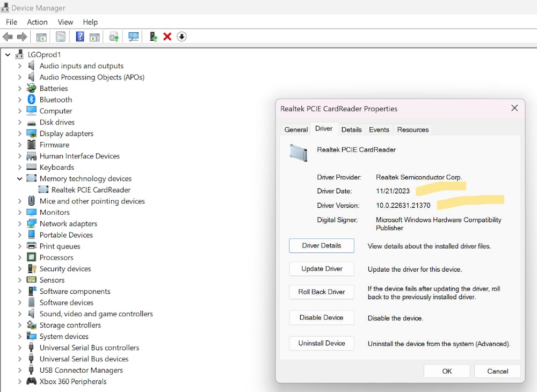537x392 pixels.
Task: Expand the Display adapters category
Action: tap(19, 133)
